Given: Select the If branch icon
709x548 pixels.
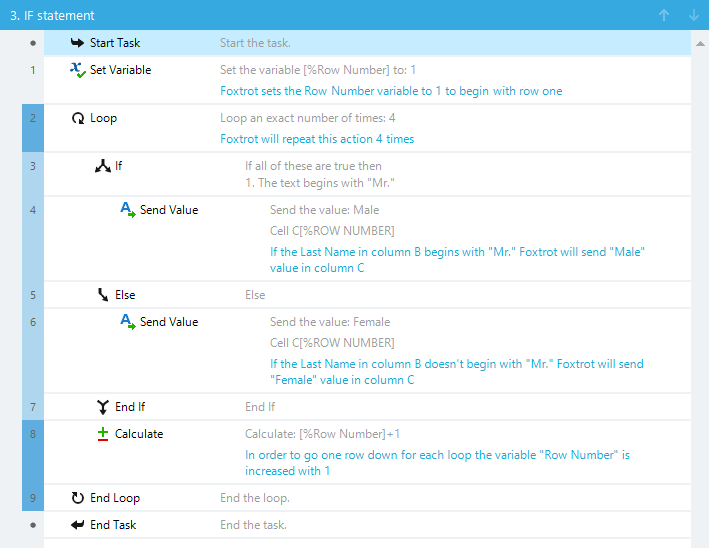Looking at the screenshot, I should click(103, 166).
